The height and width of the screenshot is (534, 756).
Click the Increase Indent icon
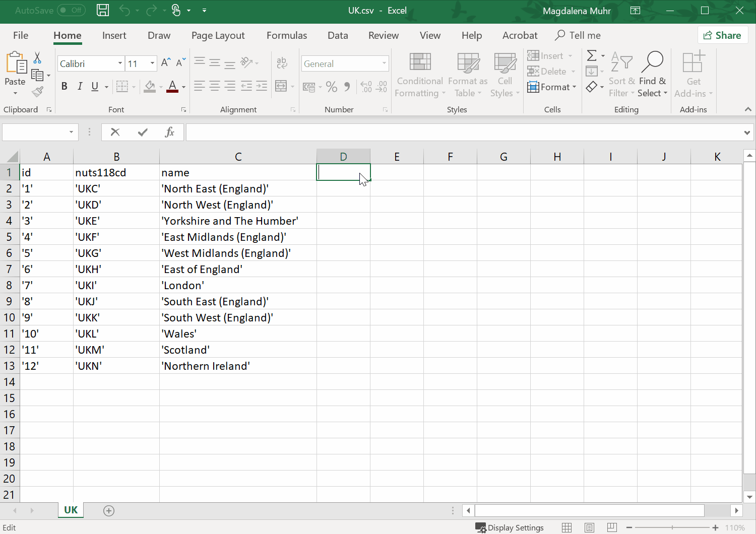point(262,86)
